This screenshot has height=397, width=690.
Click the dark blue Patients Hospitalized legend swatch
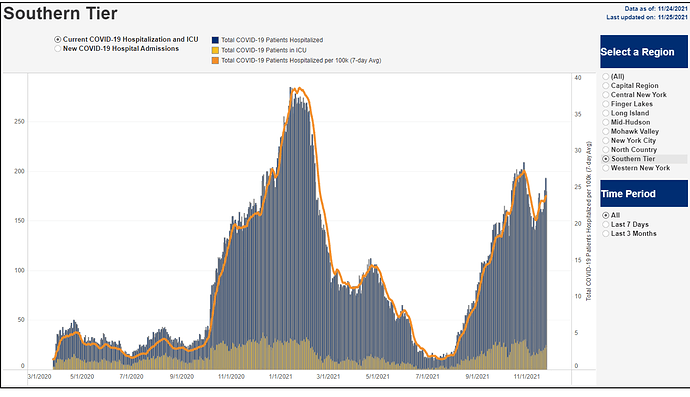tap(215, 40)
